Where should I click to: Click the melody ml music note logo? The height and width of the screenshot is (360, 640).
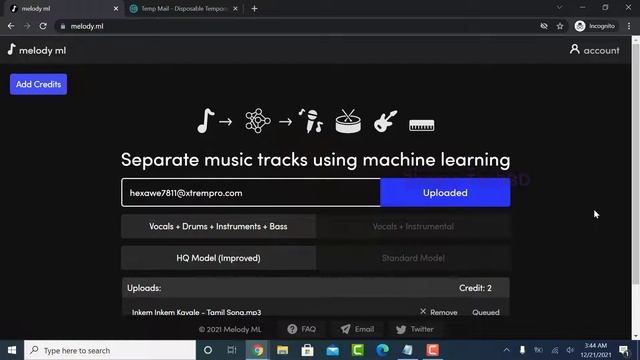coord(11,49)
